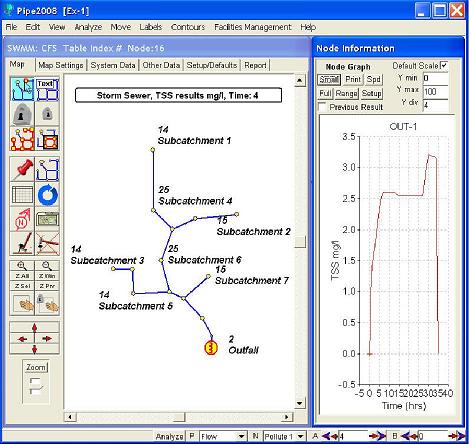Open the table grid icon
Viewport: 469px width, 444px height.
(22, 194)
